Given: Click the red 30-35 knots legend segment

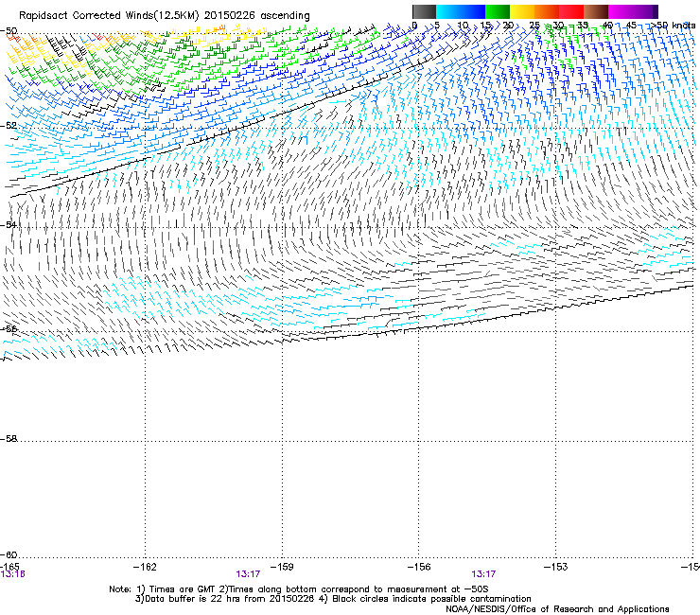Looking at the screenshot, I should pyautogui.click(x=571, y=11).
